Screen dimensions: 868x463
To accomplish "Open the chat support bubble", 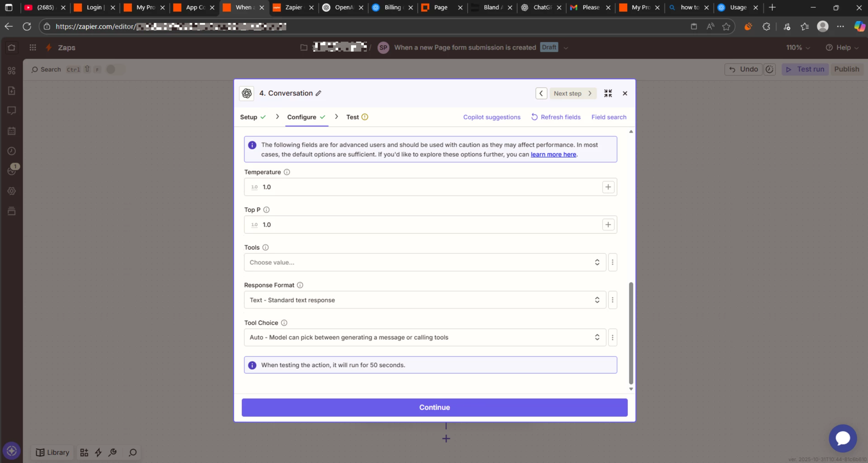I will [x=842, y=438].
